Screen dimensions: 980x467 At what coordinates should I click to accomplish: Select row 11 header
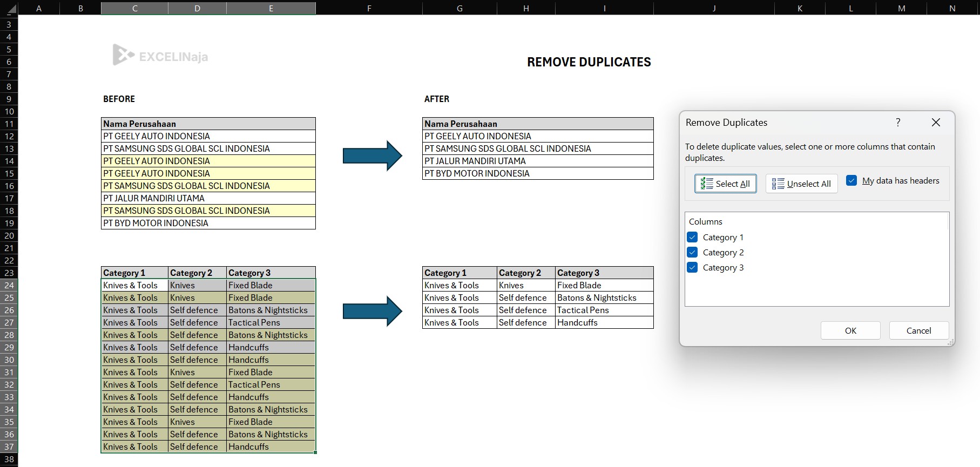9,124
